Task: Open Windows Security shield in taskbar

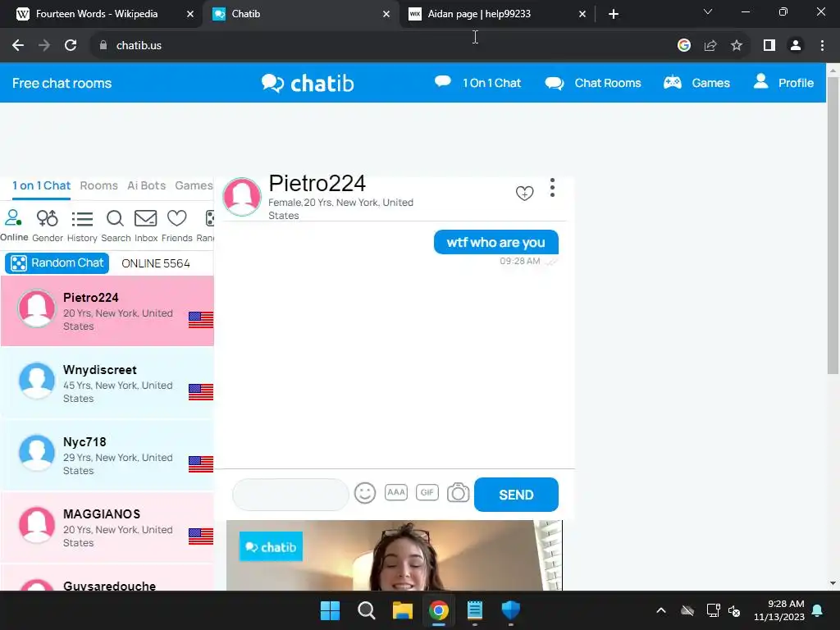Action: [510, 610]
